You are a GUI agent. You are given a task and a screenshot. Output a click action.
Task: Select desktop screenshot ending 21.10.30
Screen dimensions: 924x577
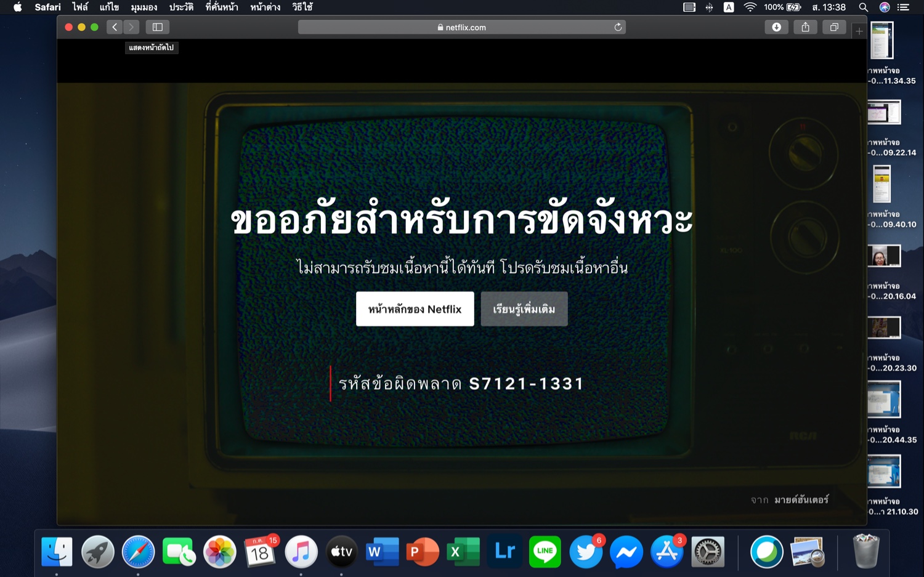pos(884,471)
